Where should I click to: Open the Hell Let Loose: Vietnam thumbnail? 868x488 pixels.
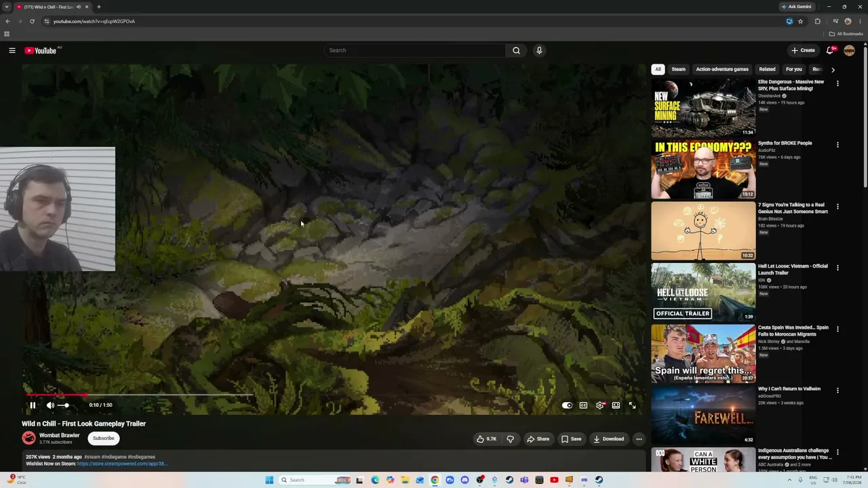click(x=703, y=292)
